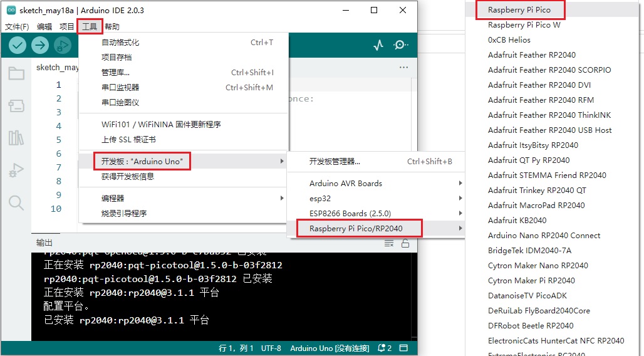This screenshot has height=356, width=644.
Task: Select 项目存档 menu entry
Action: coord(184,58)
